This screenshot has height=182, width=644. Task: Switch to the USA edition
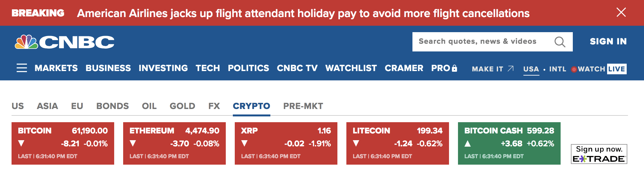tap(531, 69)
